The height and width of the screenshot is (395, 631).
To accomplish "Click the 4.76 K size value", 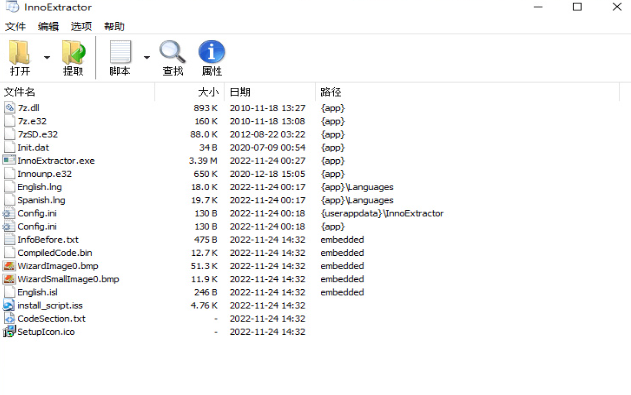I will [x=204, y=306].
